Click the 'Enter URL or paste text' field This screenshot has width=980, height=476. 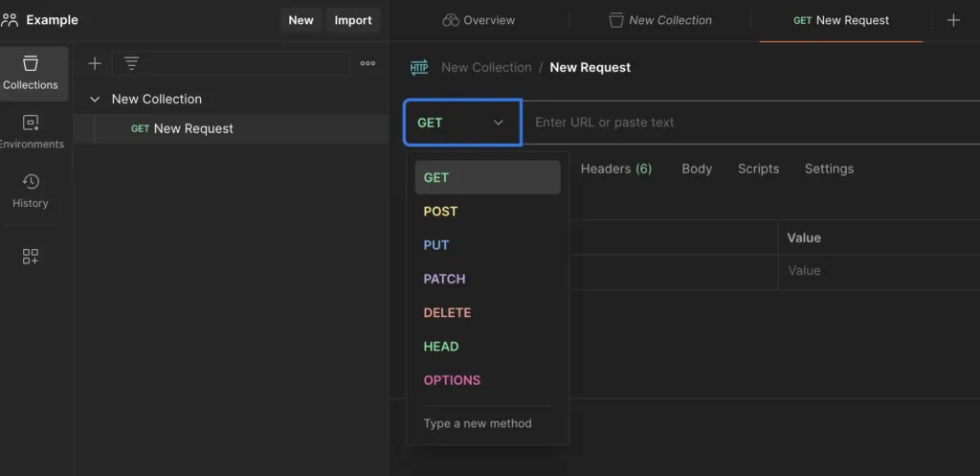[x=750, y=123]
